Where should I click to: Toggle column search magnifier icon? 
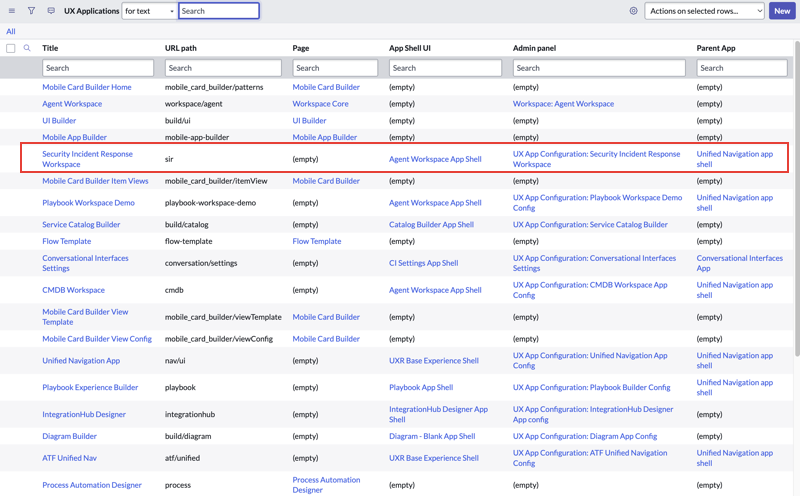(27, 48)
